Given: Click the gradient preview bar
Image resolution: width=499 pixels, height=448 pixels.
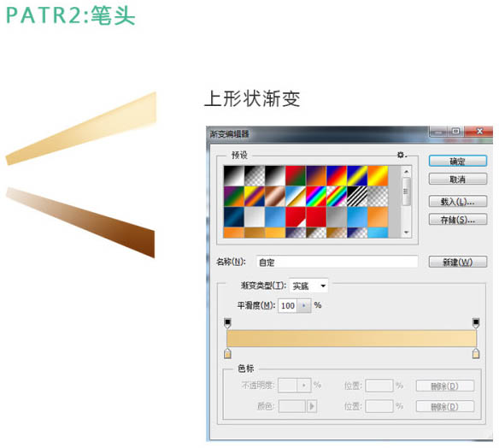Looking at the screenshot, I should pyautogui.click(x=352, y=339).
